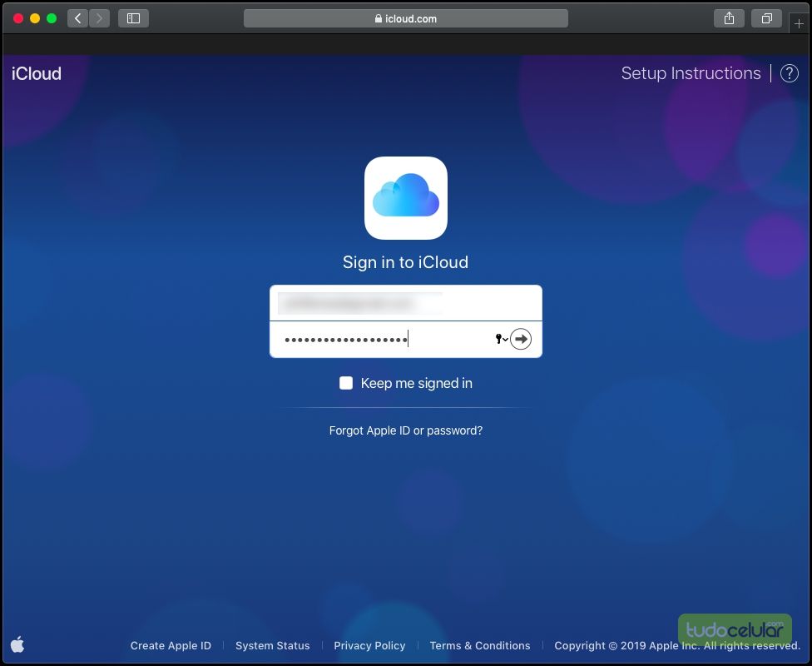Click the Apple logo in footer
The width and height of the screenshot is (812, 666).
tap(17, 644)
